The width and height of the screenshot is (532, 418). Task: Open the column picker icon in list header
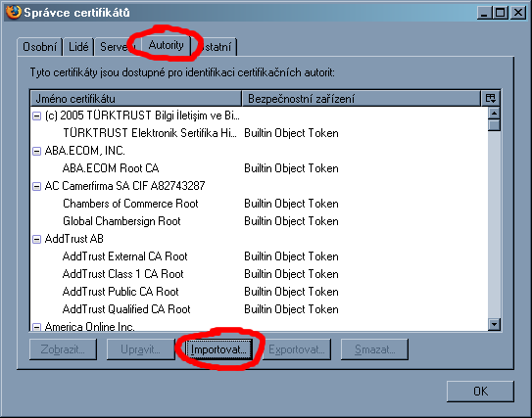491,99
